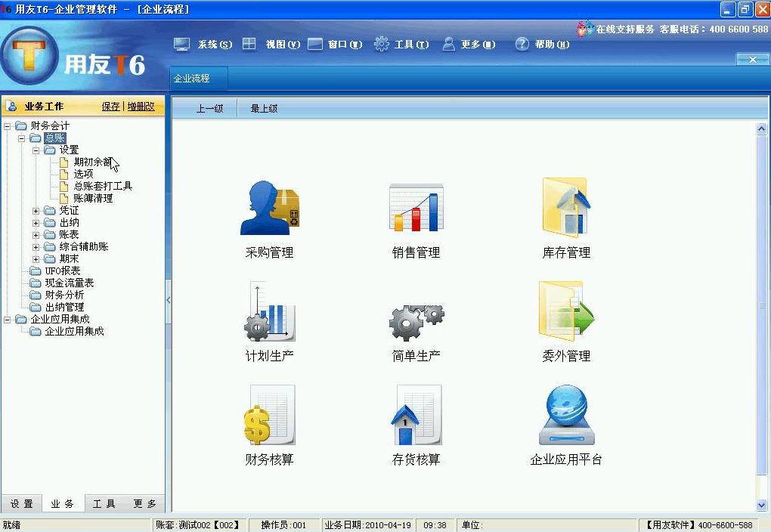Click the window icon beside 窗口 menu

(315, 45)
